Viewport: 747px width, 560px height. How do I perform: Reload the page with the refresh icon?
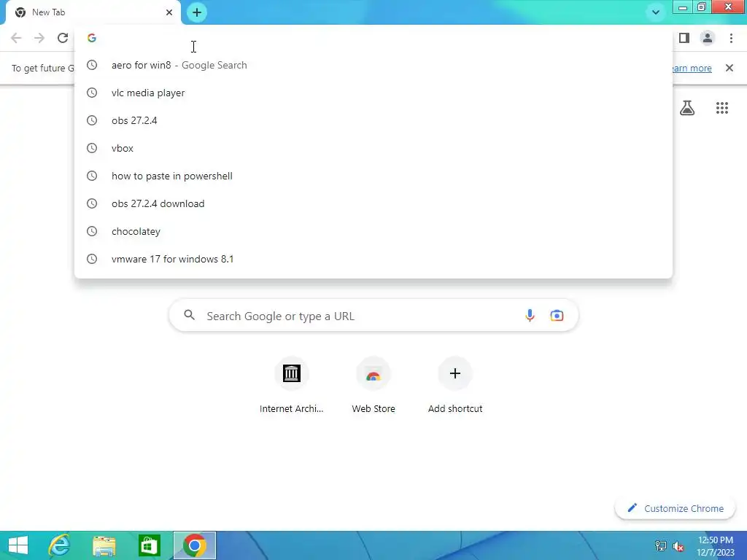coord(63,38)
